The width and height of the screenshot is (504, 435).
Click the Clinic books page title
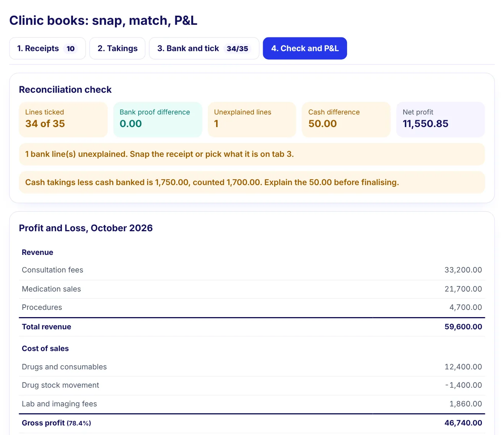(x=103, y=20)
